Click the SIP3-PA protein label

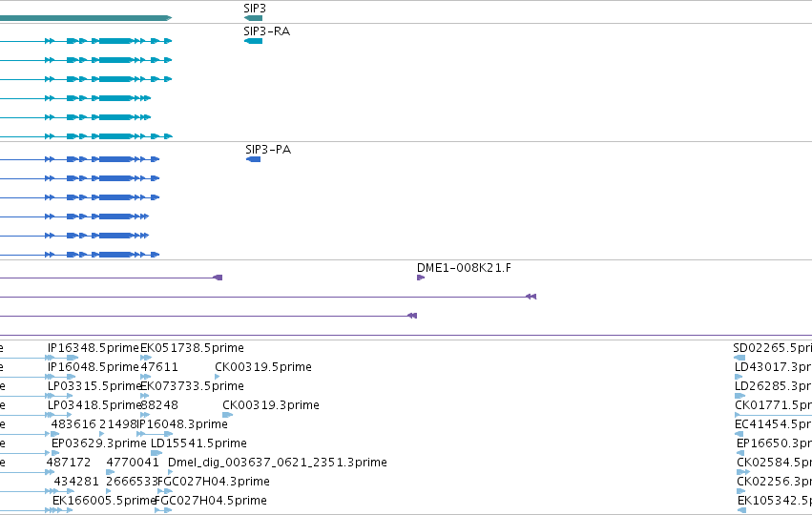point(268,150)
